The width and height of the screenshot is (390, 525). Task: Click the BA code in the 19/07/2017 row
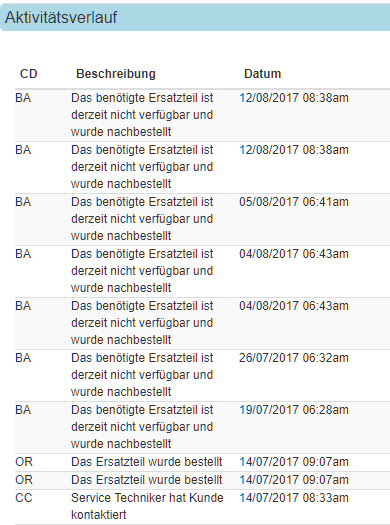[23, 410]
